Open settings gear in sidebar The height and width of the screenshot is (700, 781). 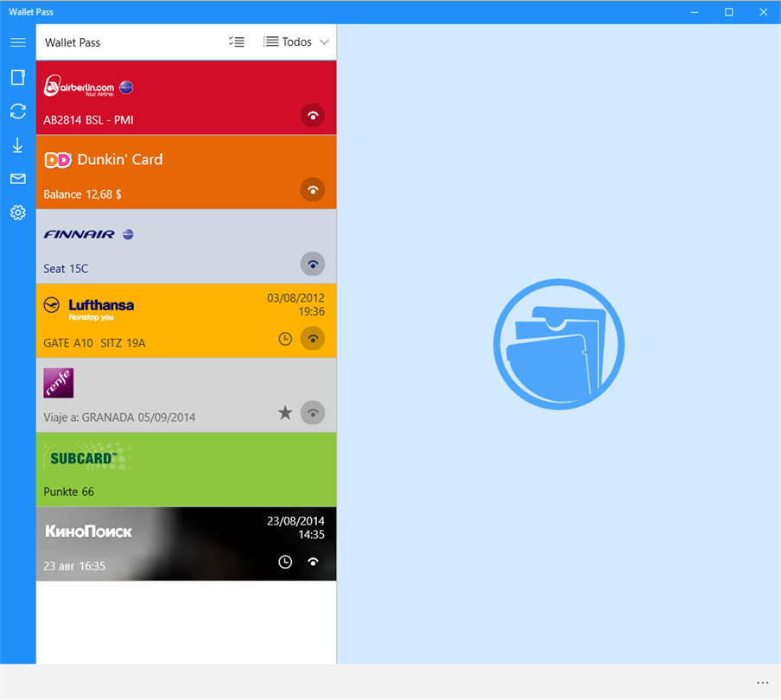click(18, 213)
